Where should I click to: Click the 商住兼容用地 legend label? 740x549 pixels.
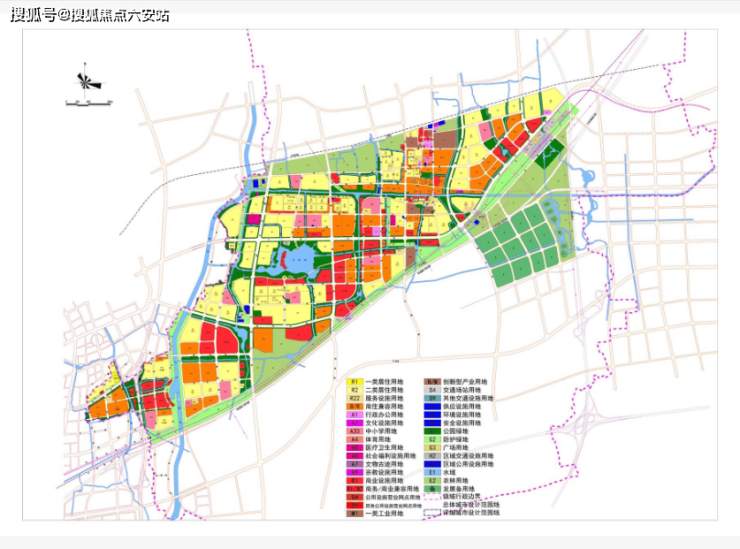(x=384, y=406)
